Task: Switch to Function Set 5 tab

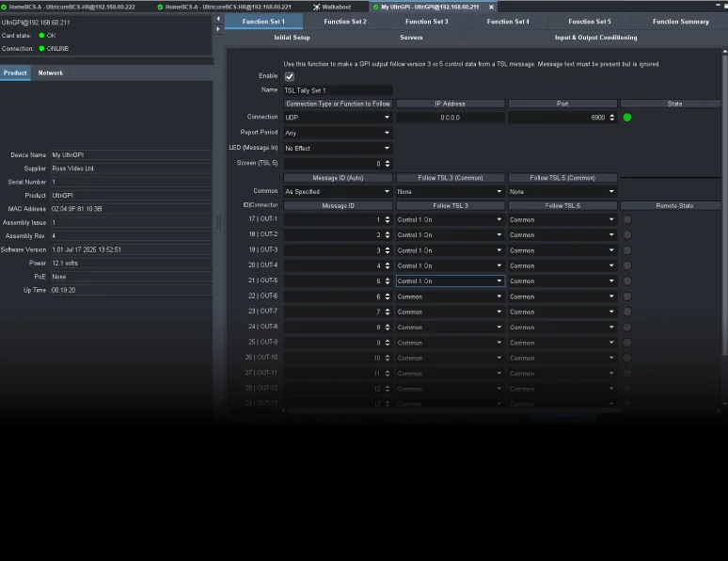Action: 590,22
